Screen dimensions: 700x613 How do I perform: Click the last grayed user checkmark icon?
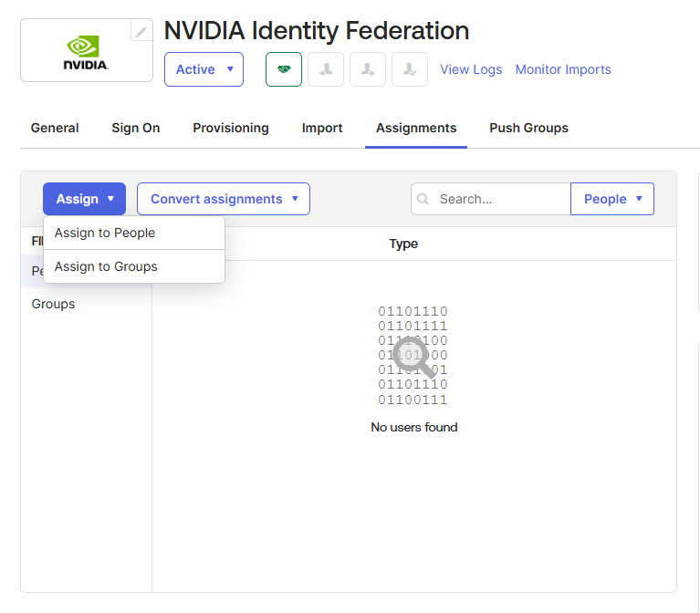click(410, 69)
